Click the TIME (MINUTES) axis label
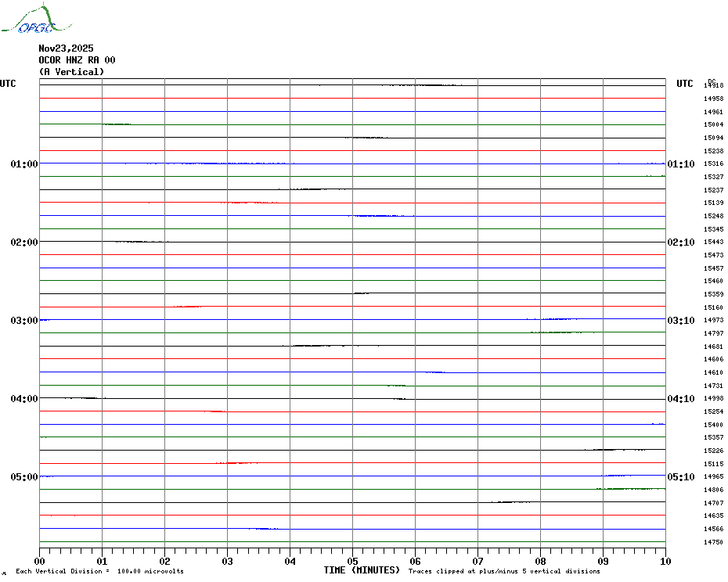The width and height of the screenshot is (728, 582). pyautogui.click(x=362, y=570)
